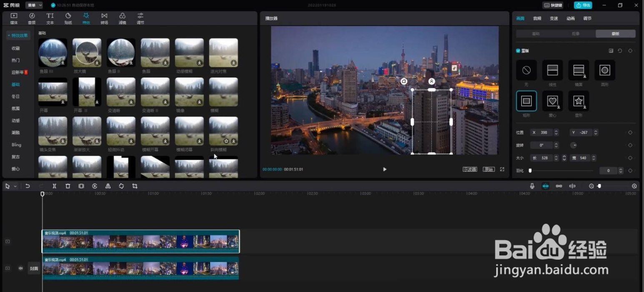Viewport: 644px width, 292px height.
Task: Select the 圆形 (circle) mask shape
Action: pyautogui.click(x=605, y=70)
